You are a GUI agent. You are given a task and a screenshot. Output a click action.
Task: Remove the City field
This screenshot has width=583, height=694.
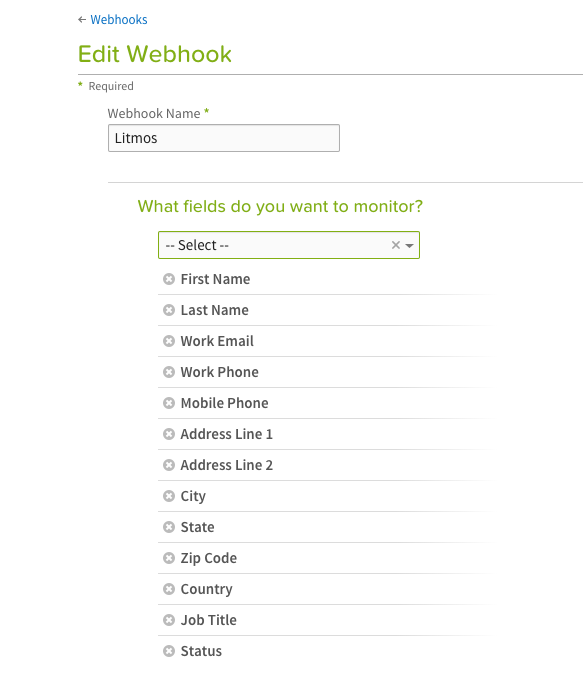click(169, 496)
